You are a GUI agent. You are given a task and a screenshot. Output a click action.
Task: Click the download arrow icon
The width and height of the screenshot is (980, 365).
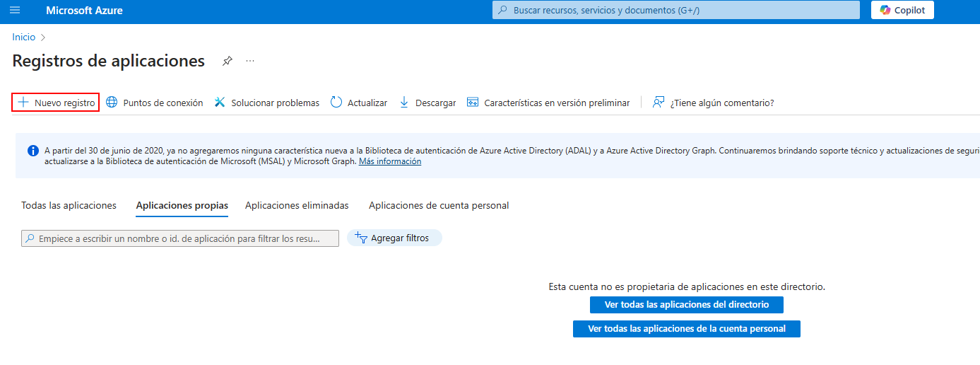click(404, 103)
